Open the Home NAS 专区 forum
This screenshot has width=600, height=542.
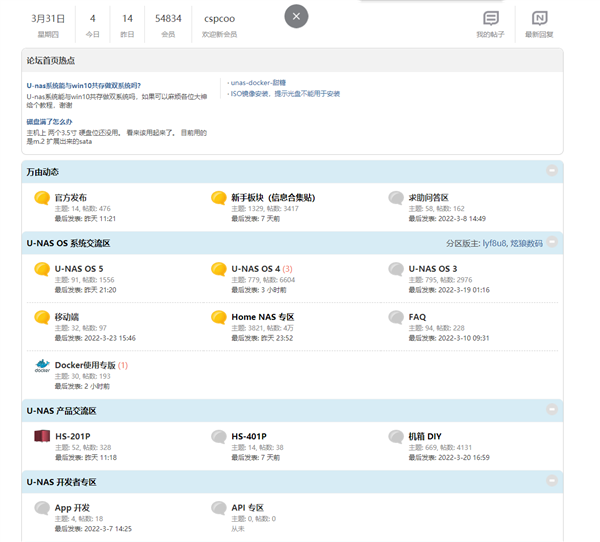pos(263,317)
